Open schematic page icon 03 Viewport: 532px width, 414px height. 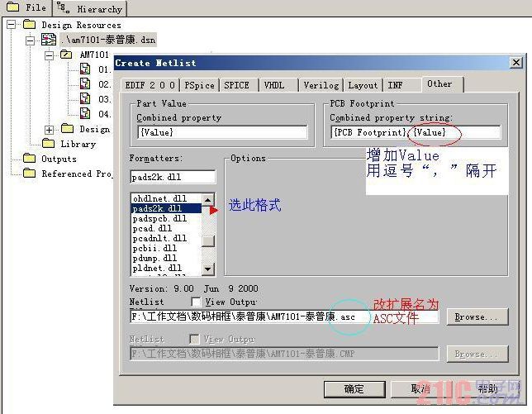85,99
